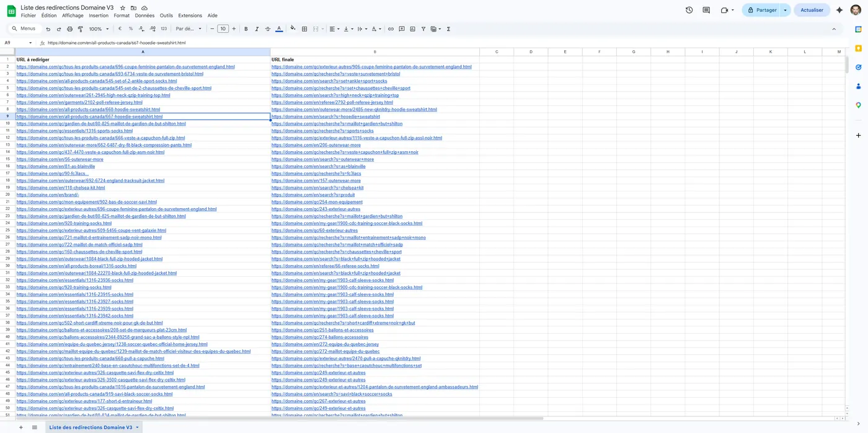Open the comments history icon

click(706, 10)
